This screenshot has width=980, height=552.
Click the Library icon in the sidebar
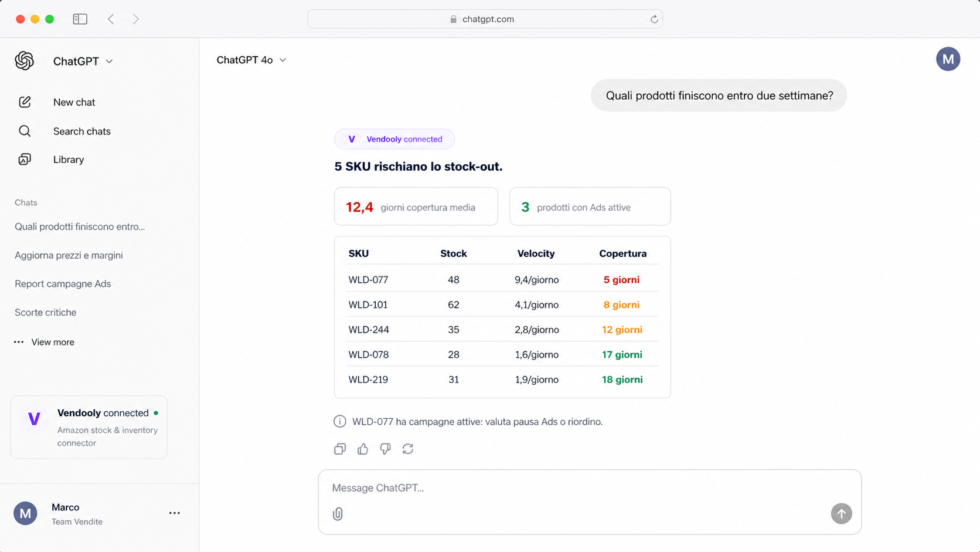coord(25,160)
